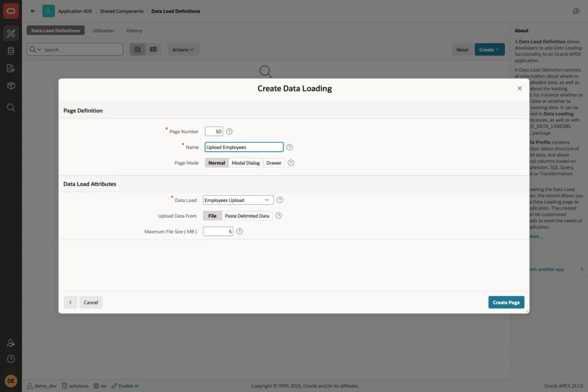Open the DE user avatar menu
Screen dimensions: 588x392
click(11, 381)
